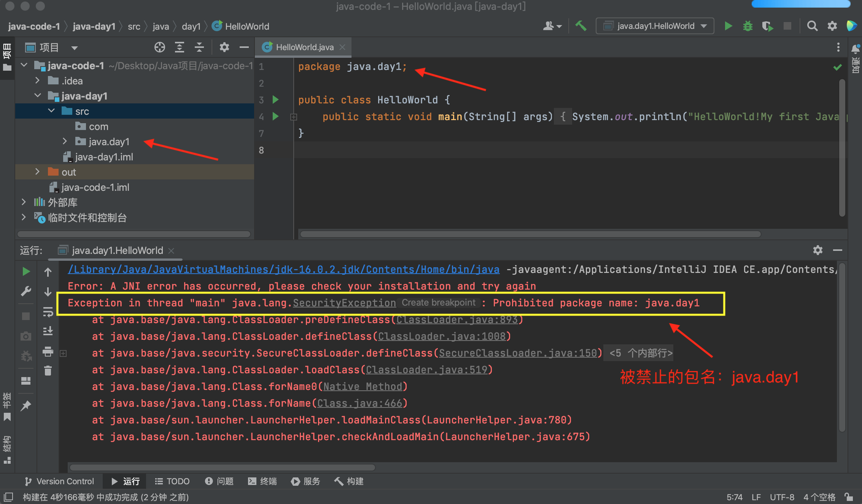Screen dimensions: 862x504
Task: Go down the stack trace arrow
Action: (x=48, y=292)
